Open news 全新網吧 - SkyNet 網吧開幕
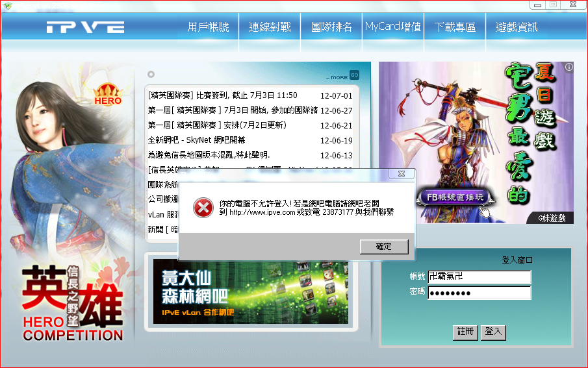 point(196,140)
